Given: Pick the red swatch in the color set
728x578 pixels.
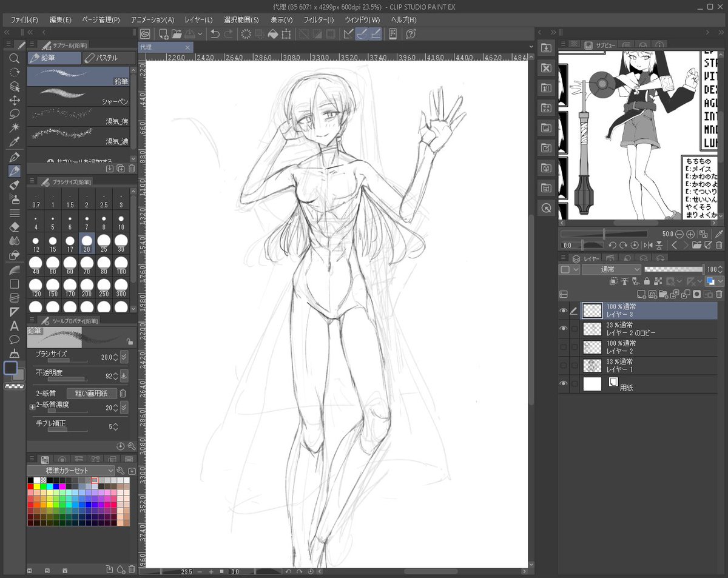Looking at the screenshot, I should pyautogui.click(x=30, y=486).
